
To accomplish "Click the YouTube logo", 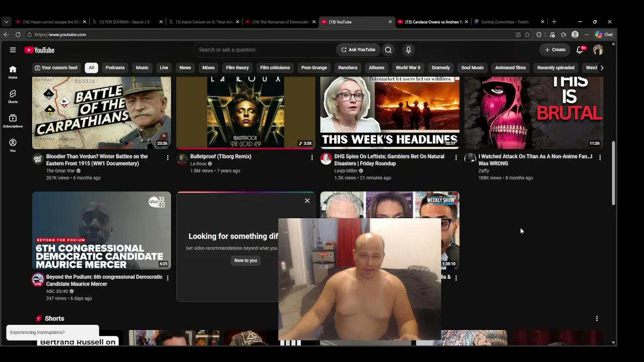I will [x=39, y=50].
